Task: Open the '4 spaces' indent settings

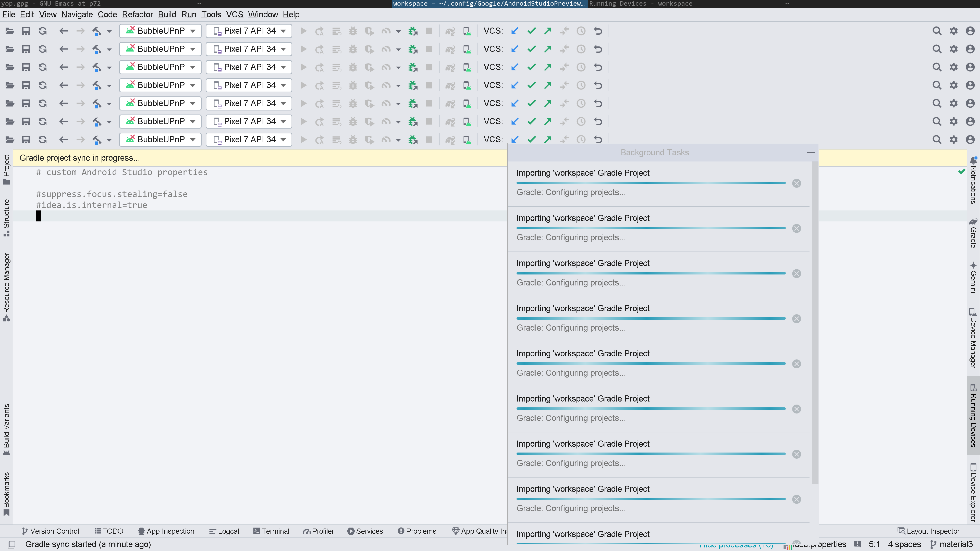Action: 904,545
